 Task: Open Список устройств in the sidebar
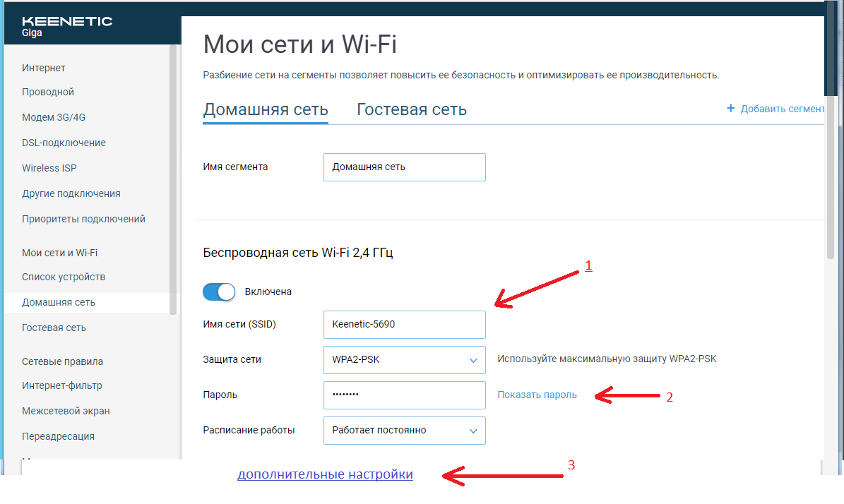(x=64, y=277)
